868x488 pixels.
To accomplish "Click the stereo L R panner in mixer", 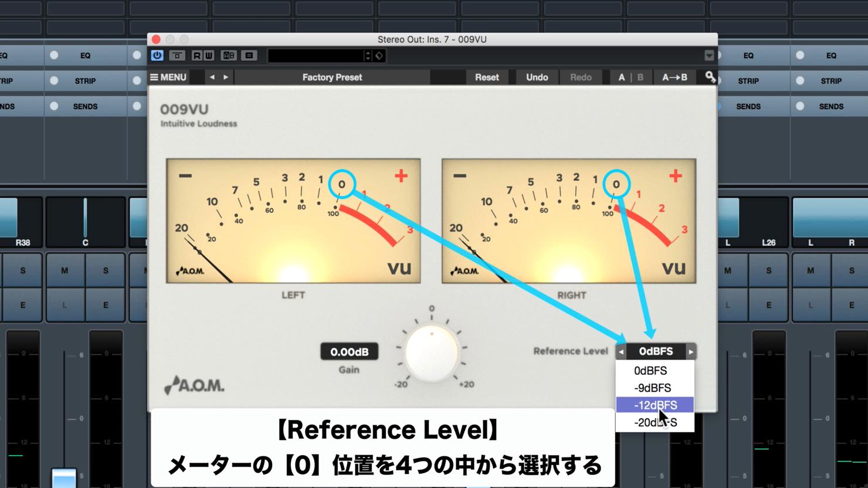I will pyautogui.click(x=830, y=222).
